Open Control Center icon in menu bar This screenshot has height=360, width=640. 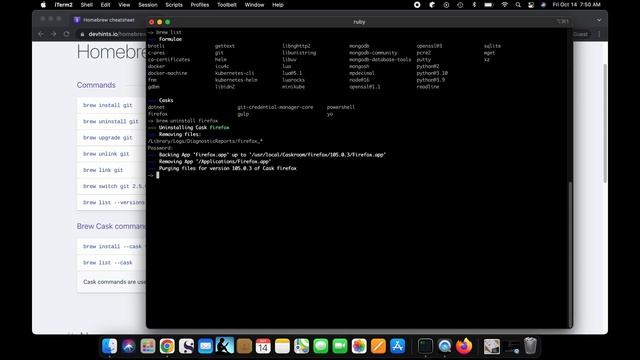531,5
